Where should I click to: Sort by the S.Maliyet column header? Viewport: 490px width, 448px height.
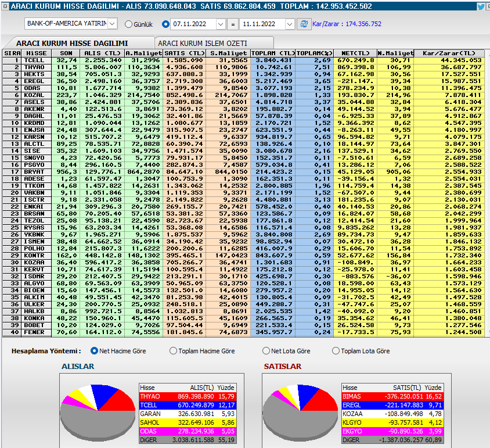228,53
